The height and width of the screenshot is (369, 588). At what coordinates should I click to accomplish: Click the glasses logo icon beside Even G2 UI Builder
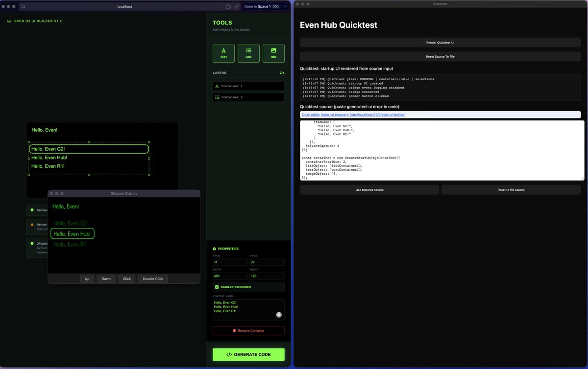(9, 21)
